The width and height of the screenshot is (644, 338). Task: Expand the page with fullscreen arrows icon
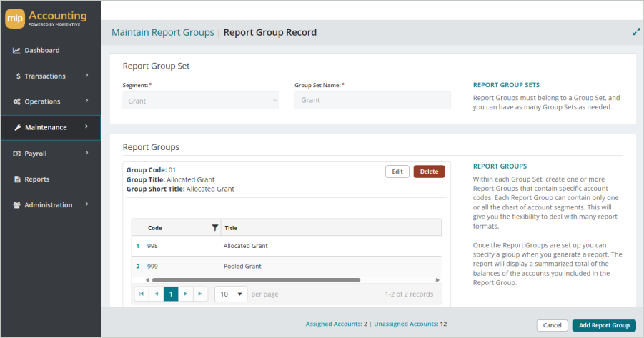tap(636, 32)
